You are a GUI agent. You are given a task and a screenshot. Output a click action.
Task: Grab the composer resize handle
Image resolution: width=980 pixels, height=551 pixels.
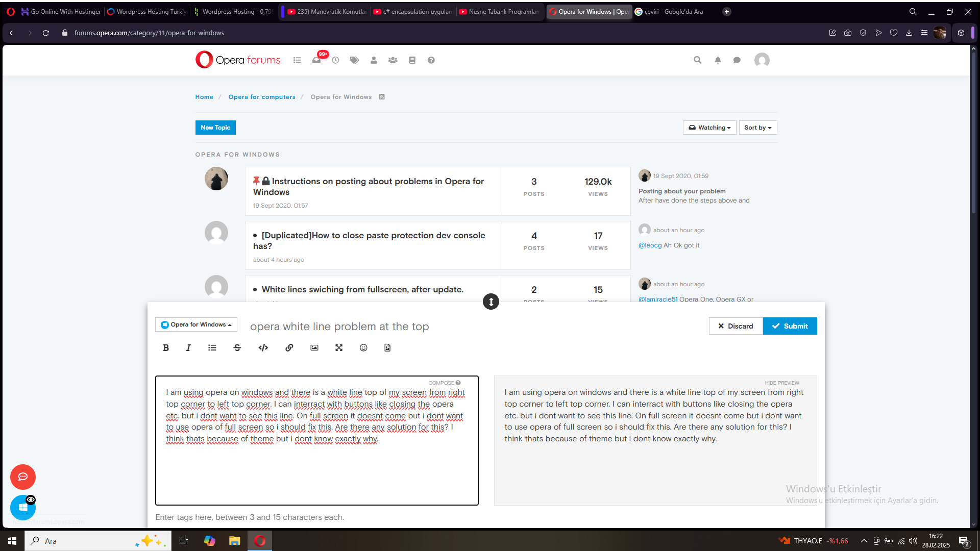[x=491, y=302]
